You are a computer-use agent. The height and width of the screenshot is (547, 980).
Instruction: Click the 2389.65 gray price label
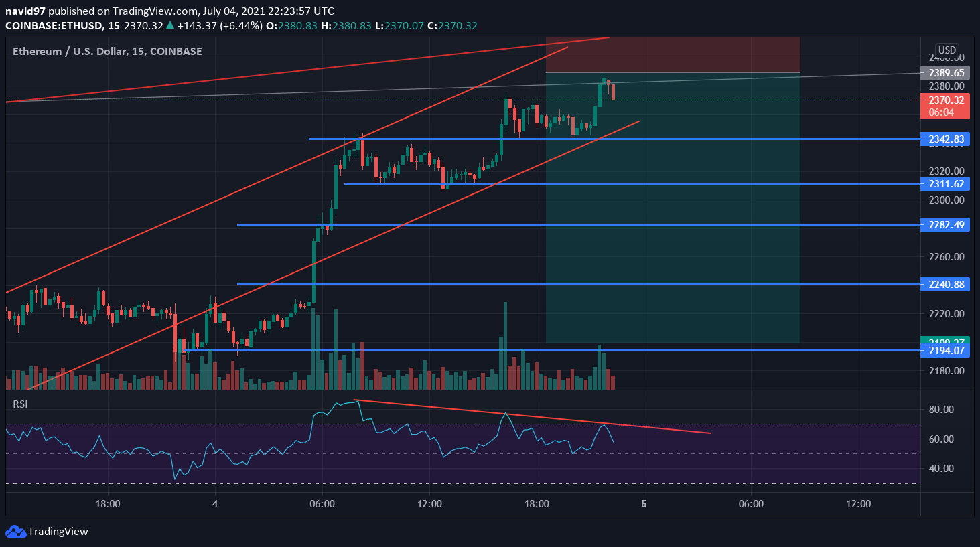[x=946, y=72]
